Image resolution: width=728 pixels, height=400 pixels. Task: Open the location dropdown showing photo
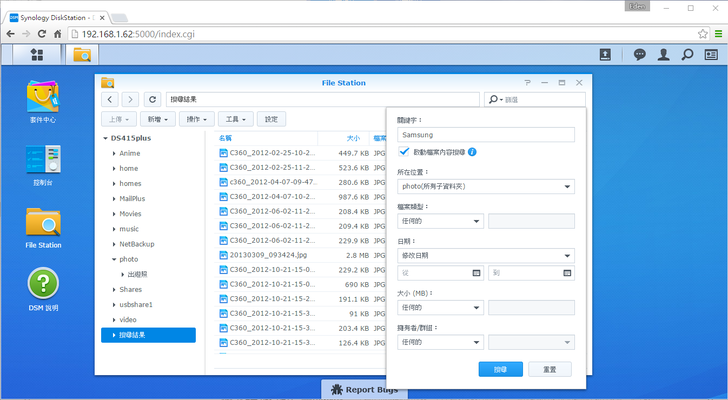pos(485,186)
